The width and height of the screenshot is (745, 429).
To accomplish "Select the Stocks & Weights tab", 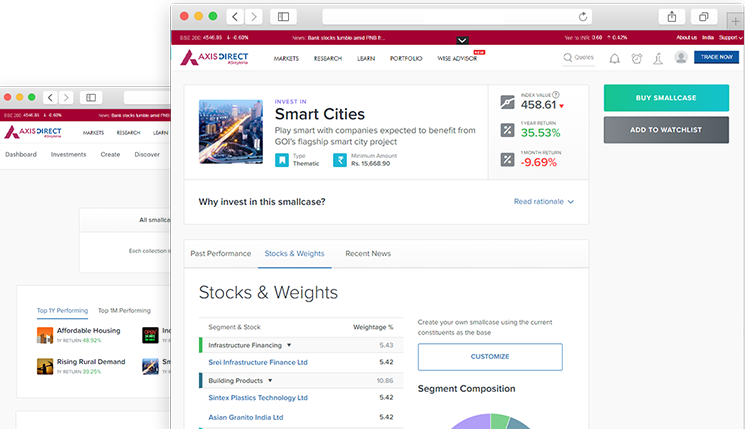I will click(x=295, y=254).
